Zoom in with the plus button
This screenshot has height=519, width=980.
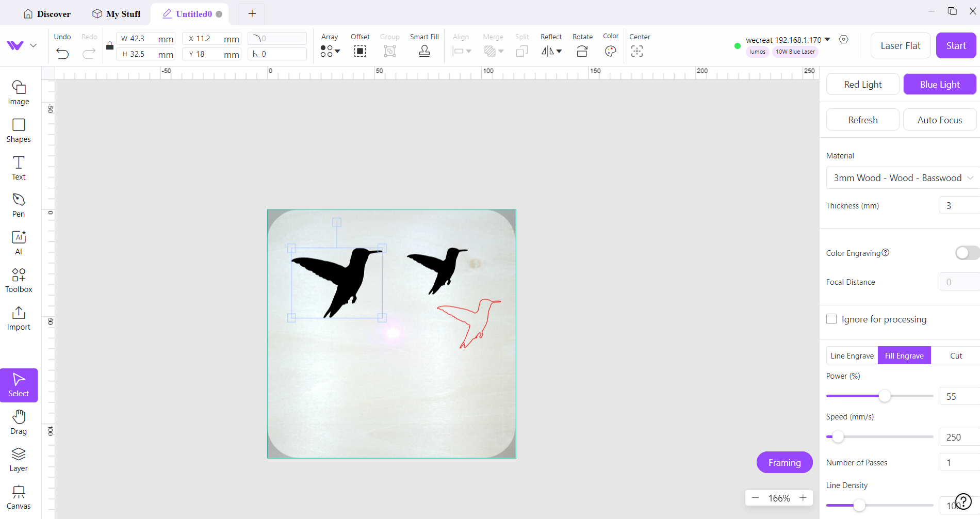(803, 498)
